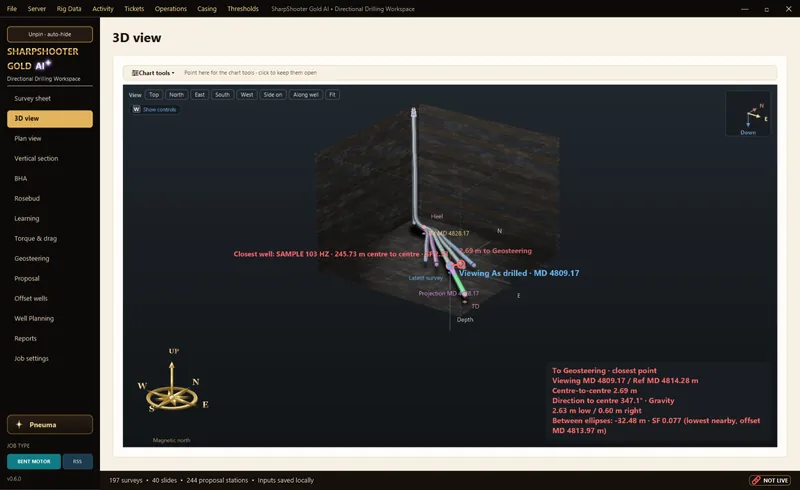This screenshot has width=800, height=490.
Task: Click the Latest survey label
Action: [x=426, y=278]
